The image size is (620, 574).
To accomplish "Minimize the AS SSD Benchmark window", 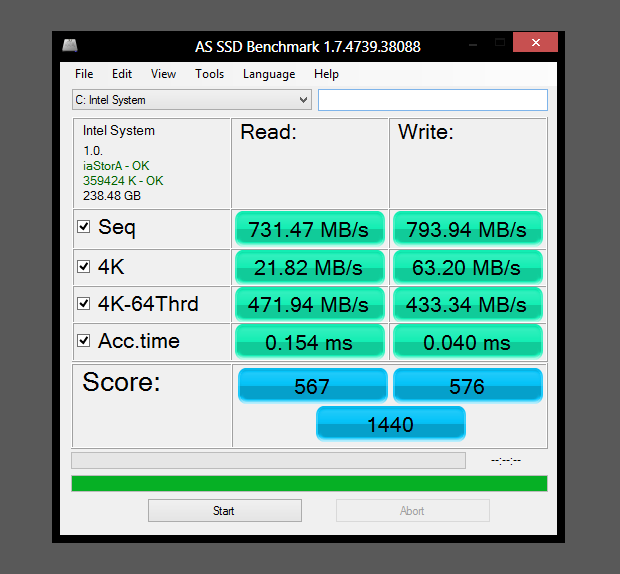I will [x=473, y=45].
